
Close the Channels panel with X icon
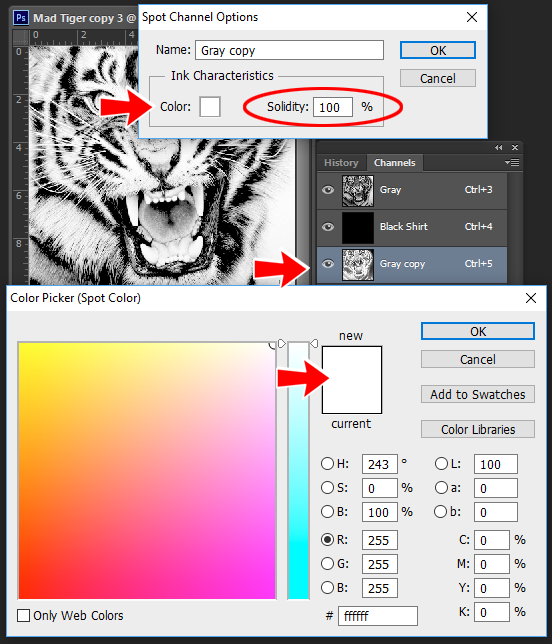515,147
